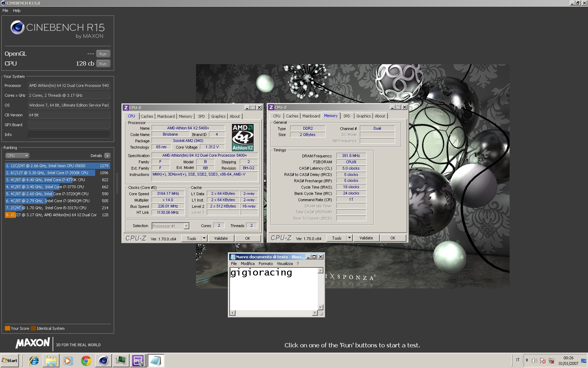This screenshot has height=368, width=588.
Task: Open Graphics tab in left CPU-Z window
Action: pyautogui.click(x=218, y=116)
